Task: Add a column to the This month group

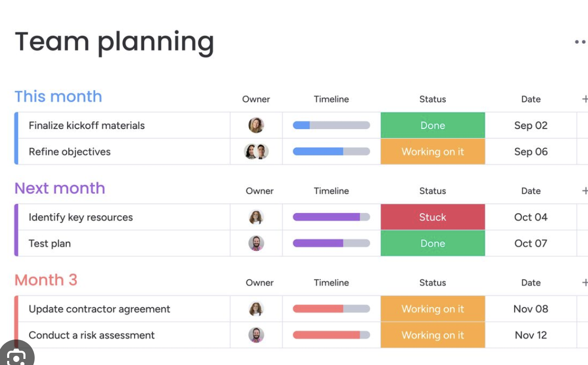Action: (x=584, y=99)
